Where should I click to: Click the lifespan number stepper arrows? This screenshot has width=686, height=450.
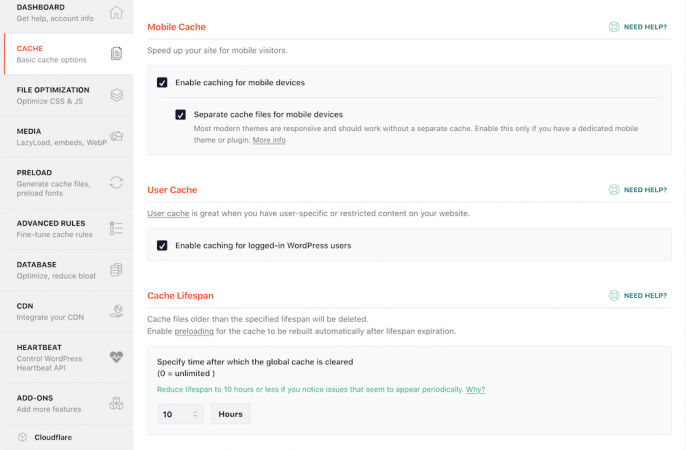click(195, 414)
